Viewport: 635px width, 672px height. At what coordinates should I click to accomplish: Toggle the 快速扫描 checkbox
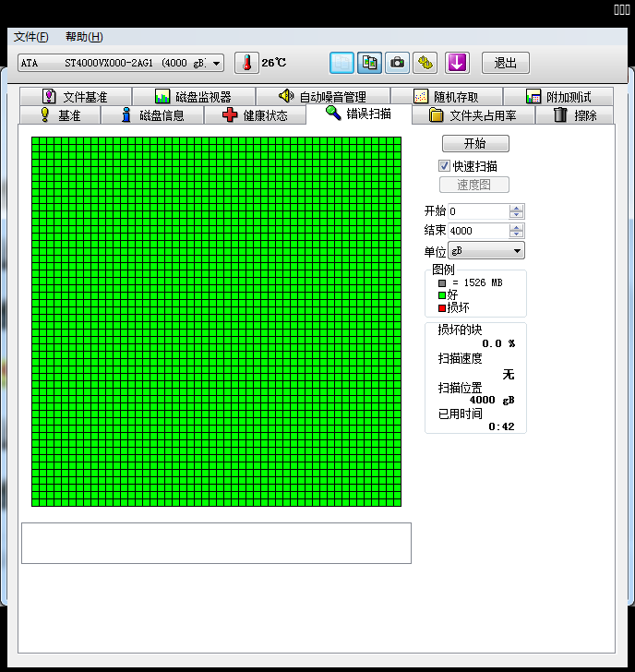[x=444, y=166]
